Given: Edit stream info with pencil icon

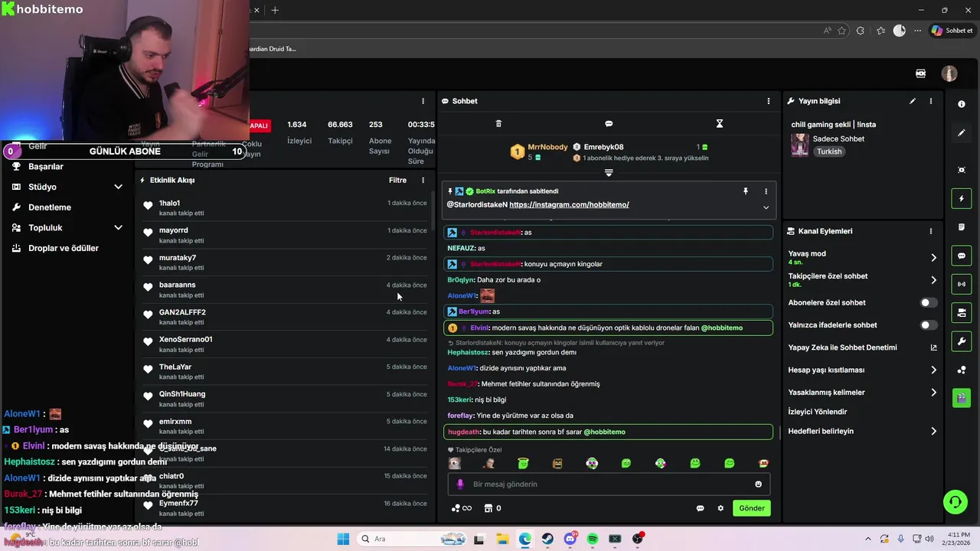Looking at the screenshot, I should (913, 101).
